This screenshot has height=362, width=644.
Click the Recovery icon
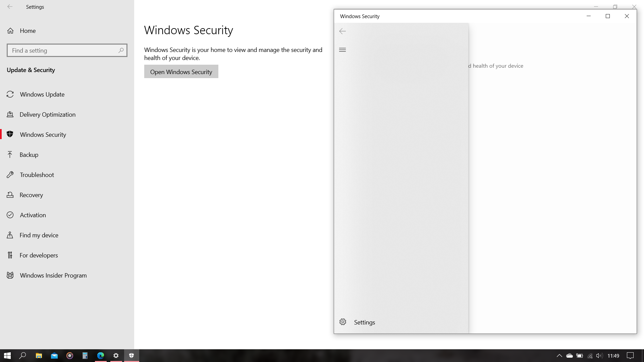pyautogui.click(x=10, y=195)
